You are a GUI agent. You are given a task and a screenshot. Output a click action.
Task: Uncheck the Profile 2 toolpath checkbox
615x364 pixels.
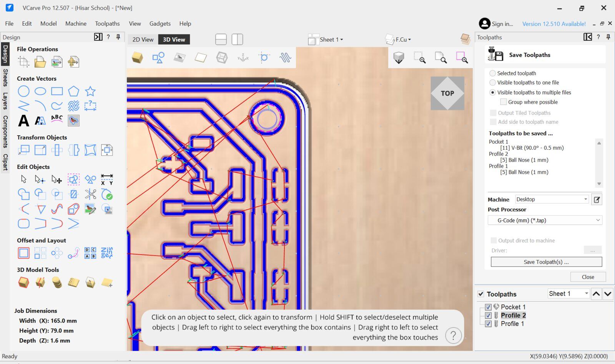pyautogui.click(x=488, y=315)
